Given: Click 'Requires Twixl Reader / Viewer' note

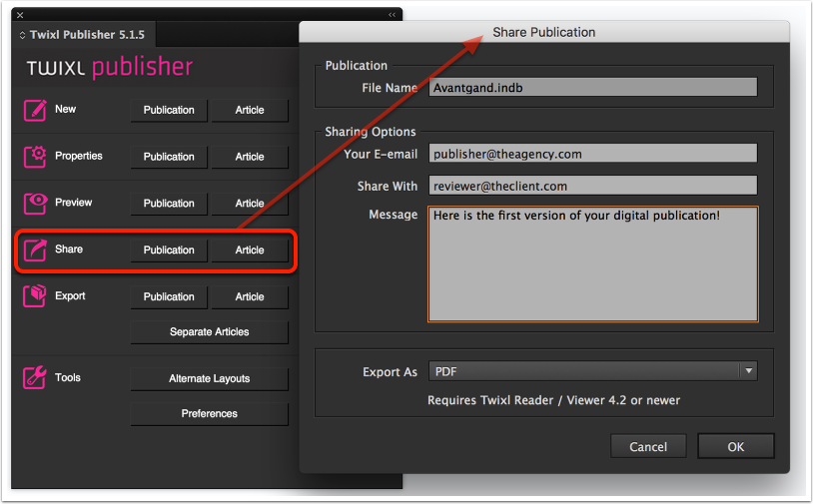Looking at the screenshot, I should click(553, 400).
